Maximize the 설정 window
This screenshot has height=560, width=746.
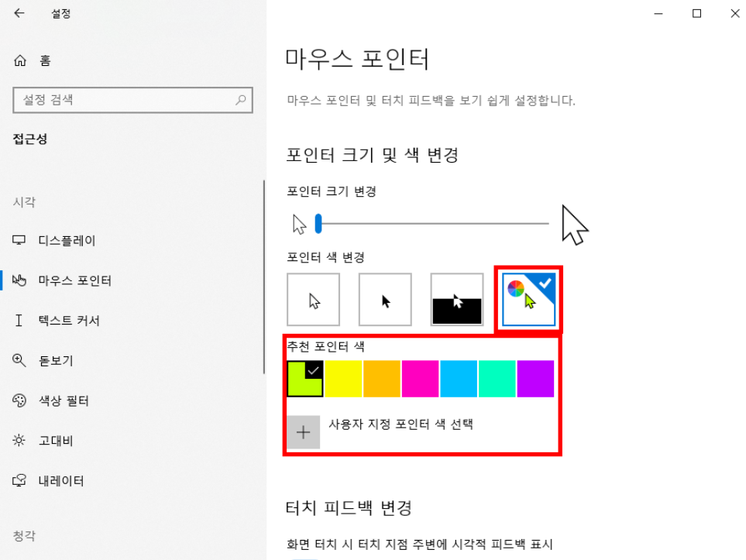pos(696,13)
